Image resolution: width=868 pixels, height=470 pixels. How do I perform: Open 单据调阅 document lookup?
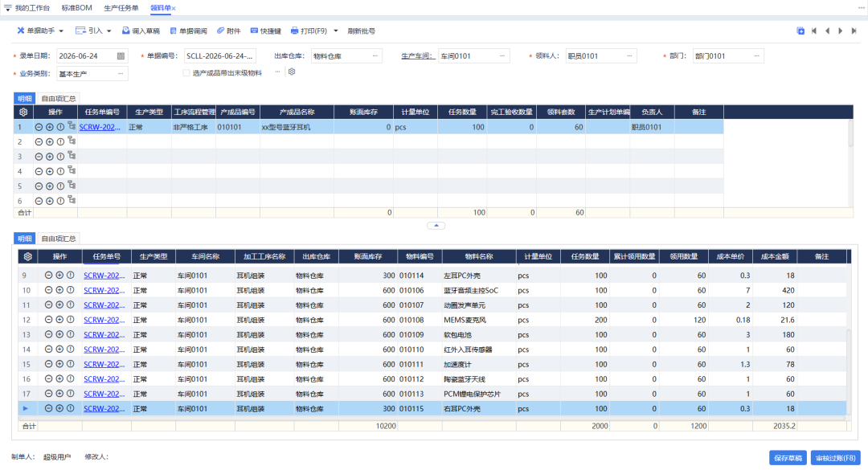pyautogui.click(x=174, y=31)
